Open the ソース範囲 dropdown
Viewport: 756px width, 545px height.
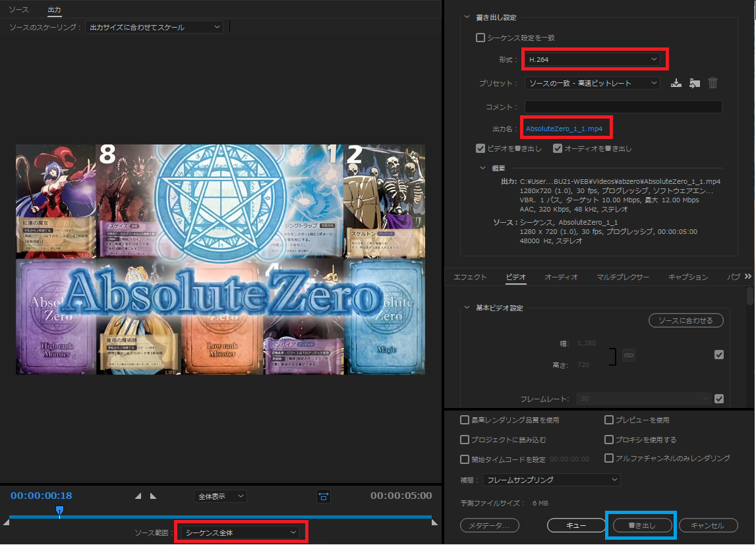pyautogui.click(x=241, y=532)
